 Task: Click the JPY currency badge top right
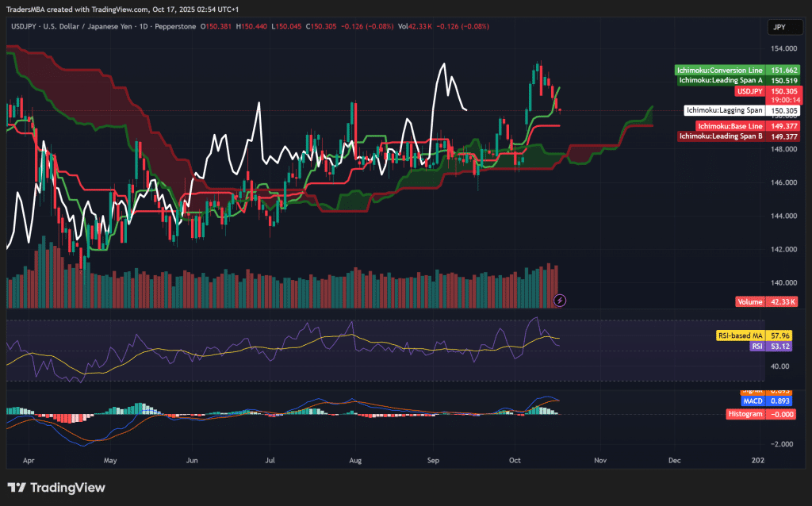(783, 27)
